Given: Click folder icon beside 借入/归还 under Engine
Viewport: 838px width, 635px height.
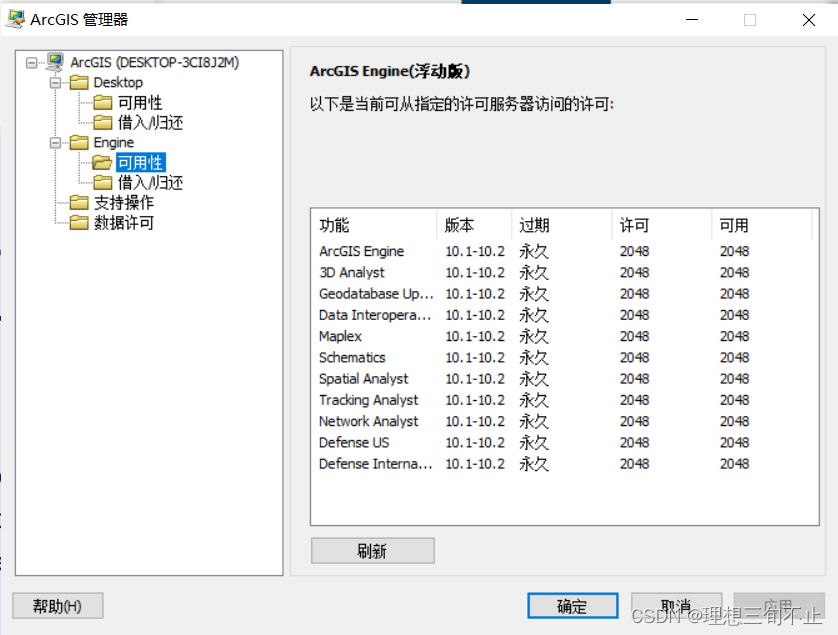Looking at the screenshot, I should coord(103,182).
